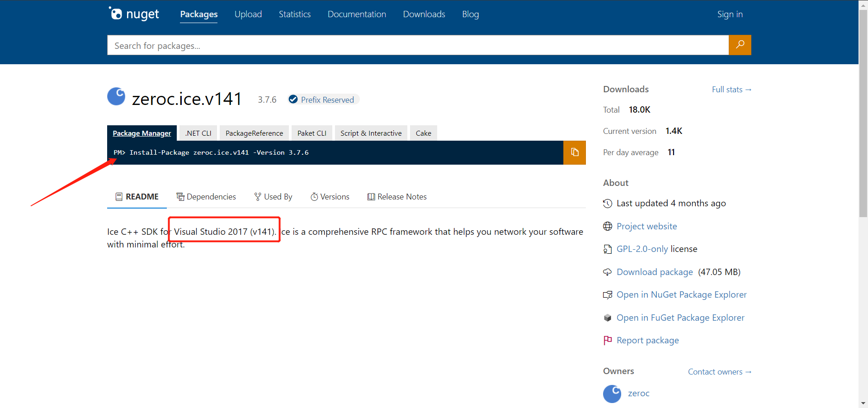Image resolution: width=868 pixels, height=408 pixels.
Task: Go to Downloads in the header
Action: [x=424, y=14]
